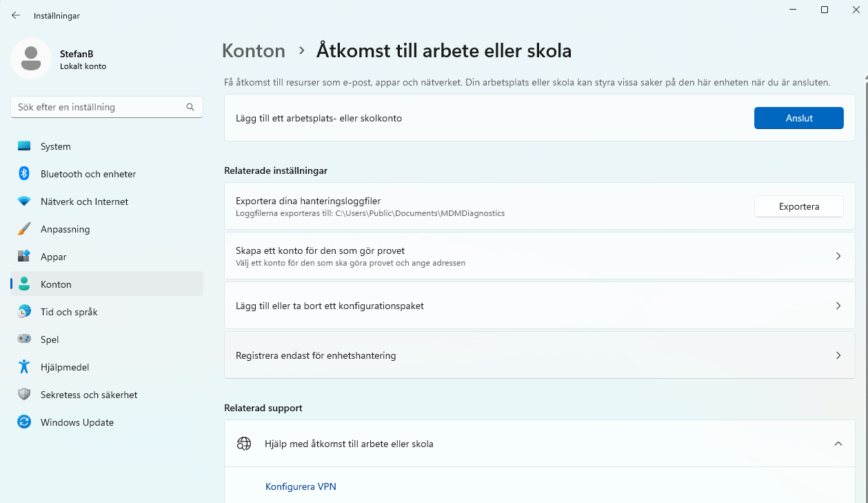Open the StefanB profile avatar
The height and width of the screenshot is (503, 868).
point(30,59)
